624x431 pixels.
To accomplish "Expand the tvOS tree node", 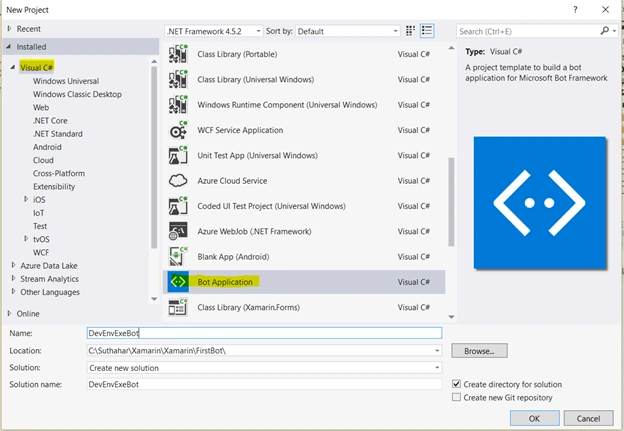I will point(26,238).
